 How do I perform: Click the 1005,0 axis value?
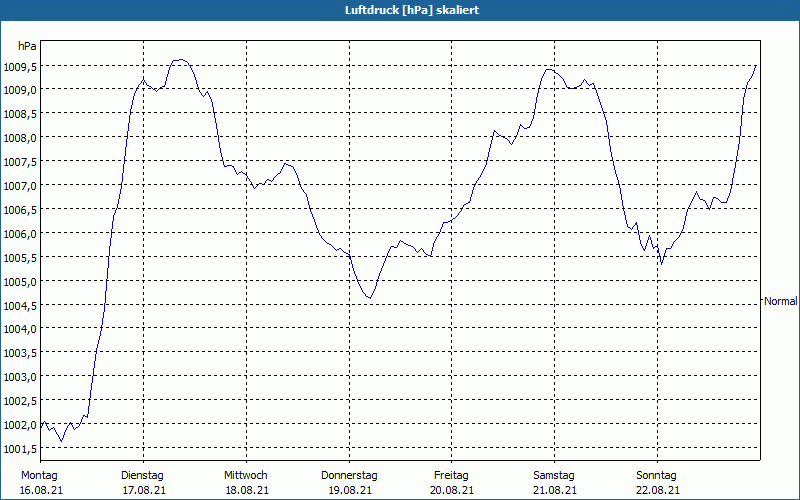20,282
